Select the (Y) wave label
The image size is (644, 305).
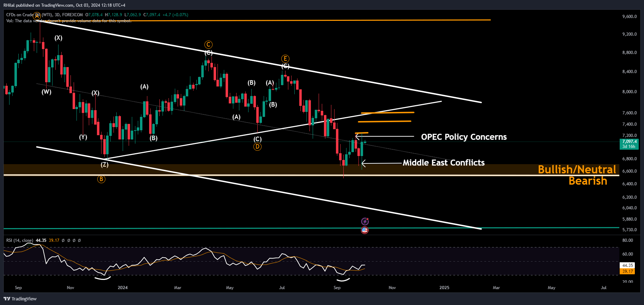(83, 137)
